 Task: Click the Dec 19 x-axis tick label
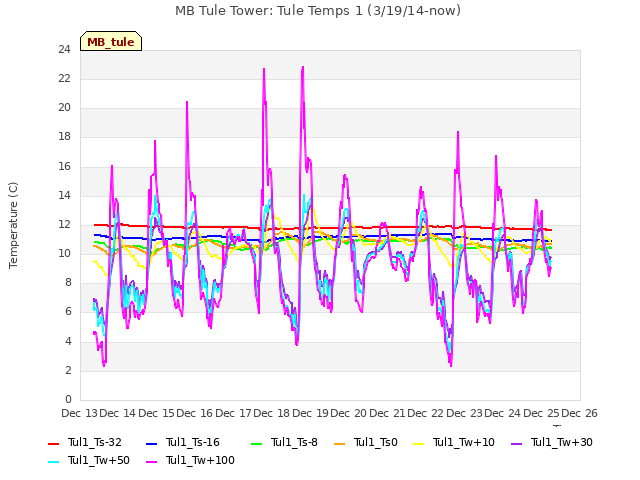tap(310, 413)
